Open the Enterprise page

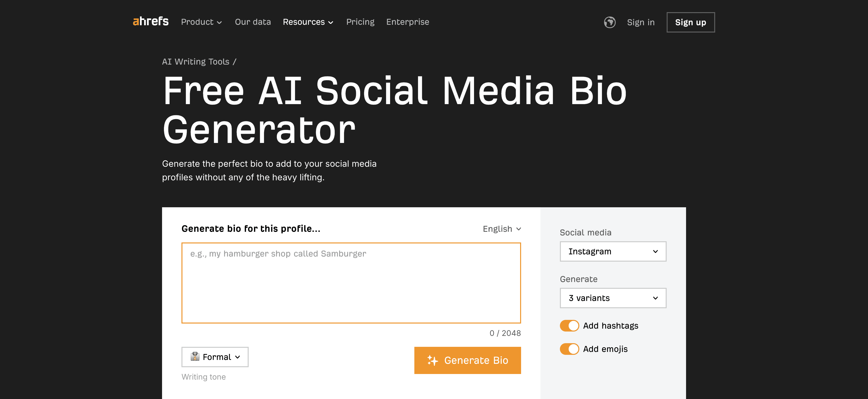tap(408, 22)
